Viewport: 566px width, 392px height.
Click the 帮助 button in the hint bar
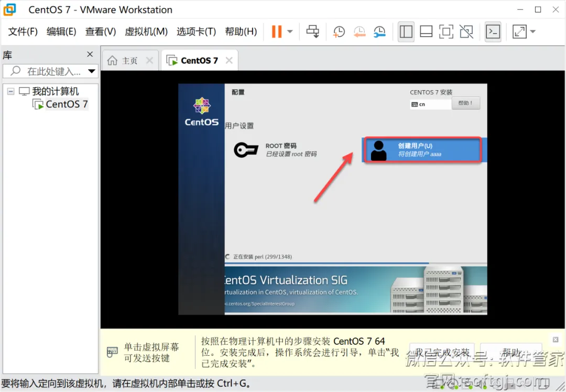pos(511,352)
